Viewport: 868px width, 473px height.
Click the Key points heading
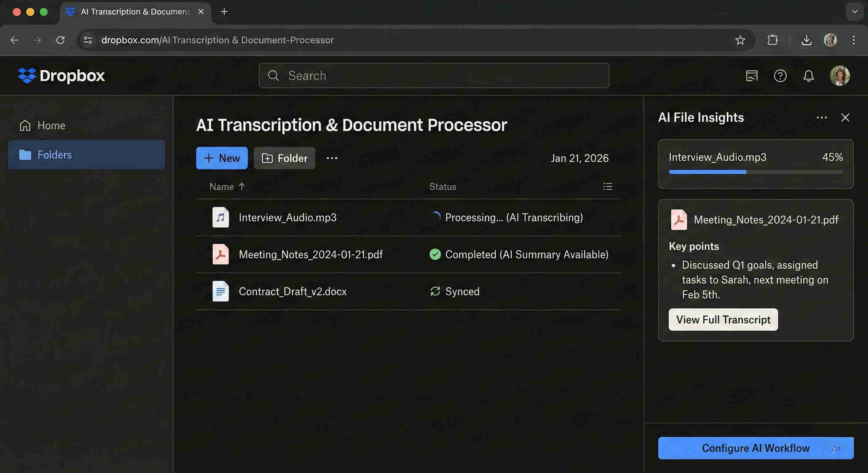(694, 246)
